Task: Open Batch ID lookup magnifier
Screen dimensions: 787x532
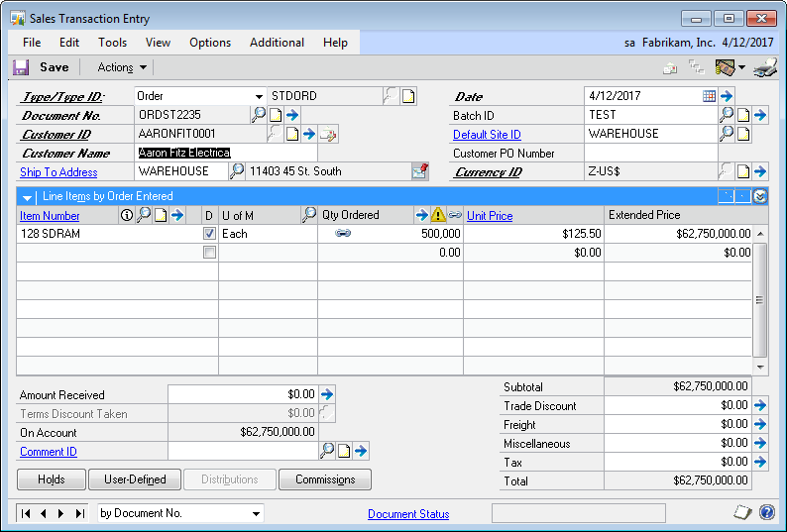Action: point(726,115)
